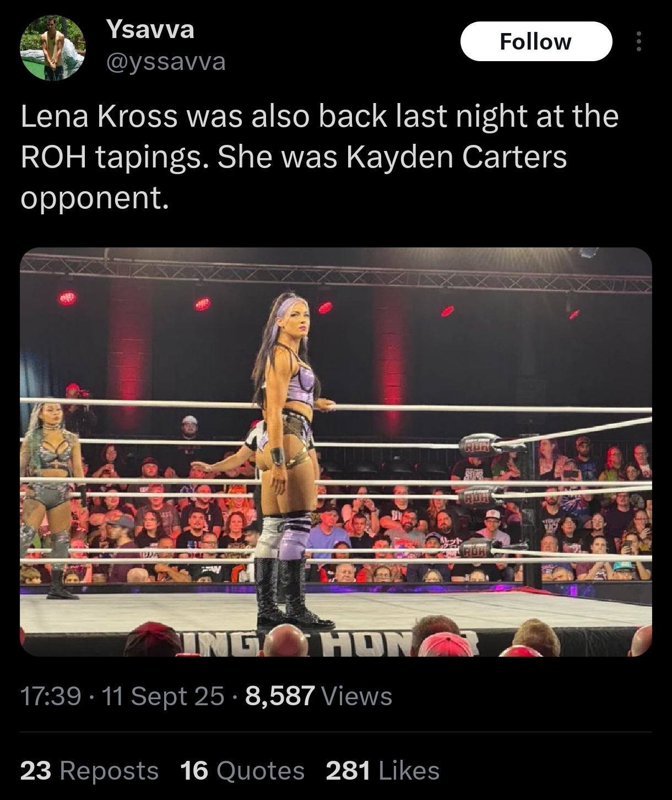Open the 17:39 timestamp link

pyautogui.click(x=51, y=696)
